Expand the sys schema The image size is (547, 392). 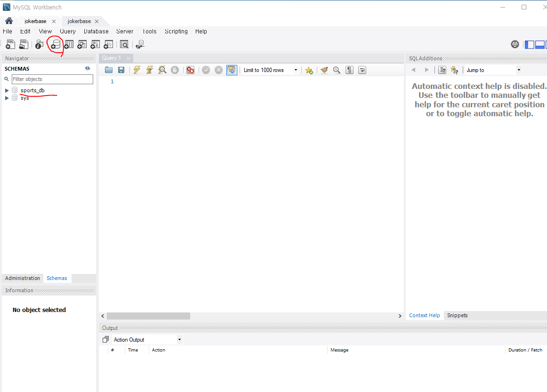(7, 98)
